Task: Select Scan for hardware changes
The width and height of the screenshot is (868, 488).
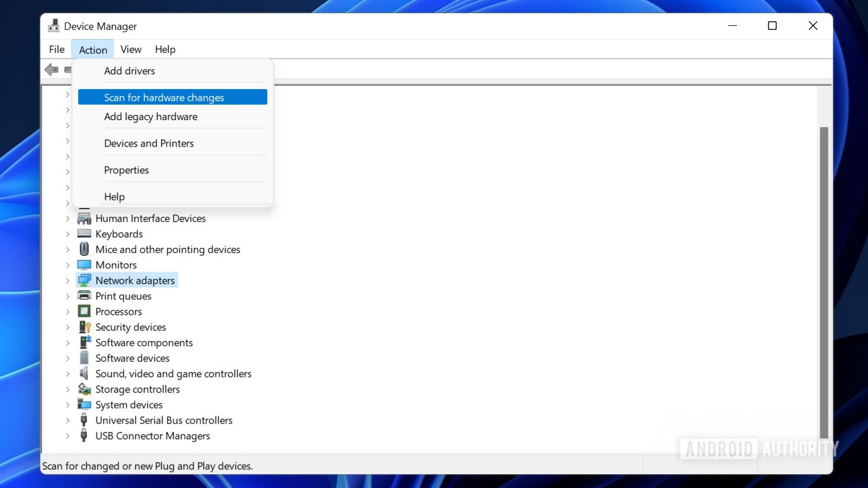Action: [x=164, y=97]
